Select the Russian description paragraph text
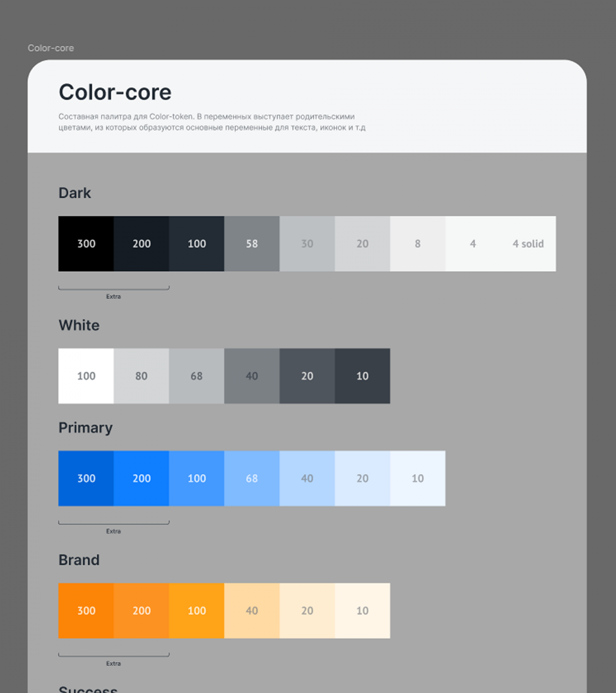The height and width of the screenshot is (693, 616). click(212, 122)
